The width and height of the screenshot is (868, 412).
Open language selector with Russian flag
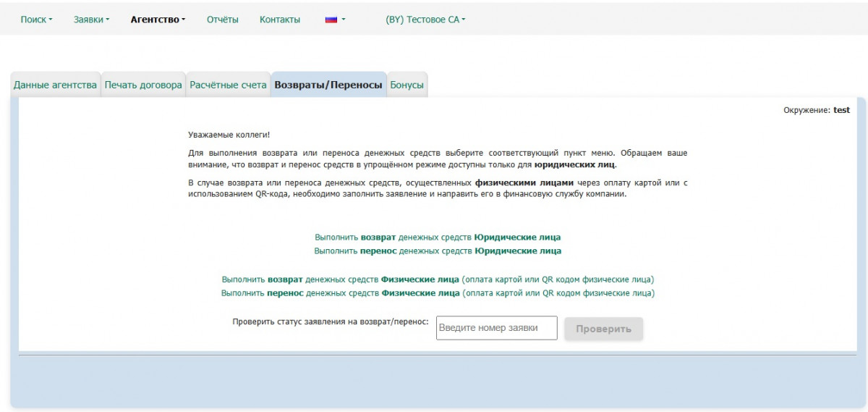tap(335, 20)
